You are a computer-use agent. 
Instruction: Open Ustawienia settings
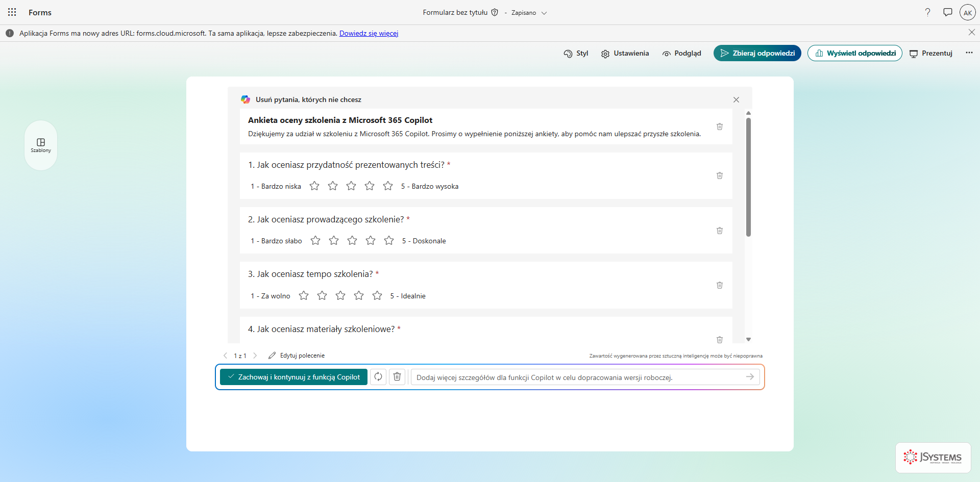click(x=625, y=53)
